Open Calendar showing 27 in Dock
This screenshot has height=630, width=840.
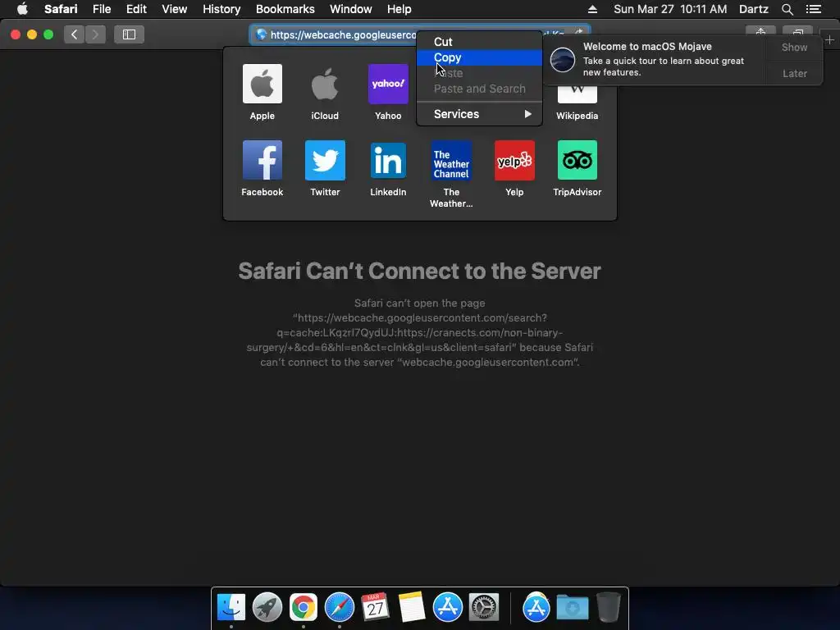[375, 607]
